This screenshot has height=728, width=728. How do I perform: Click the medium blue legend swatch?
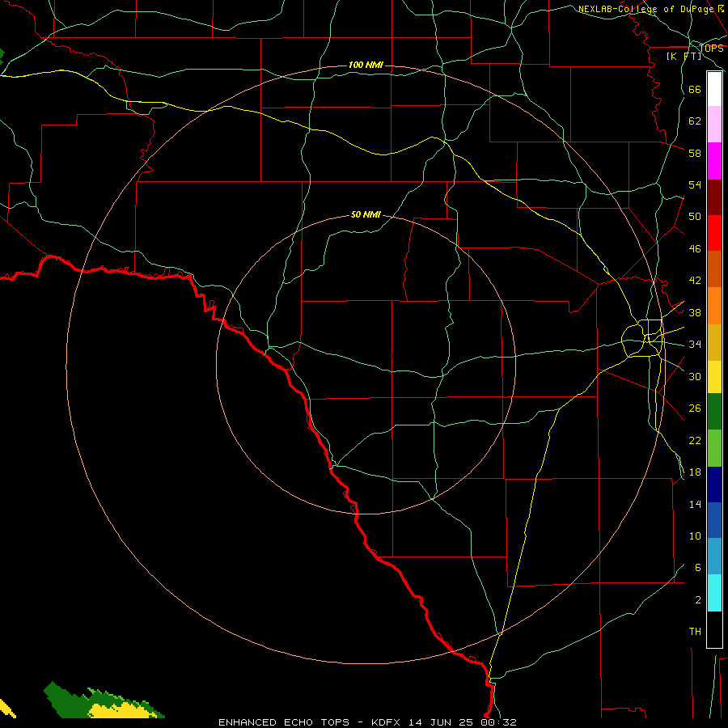(x=714, y=520)
